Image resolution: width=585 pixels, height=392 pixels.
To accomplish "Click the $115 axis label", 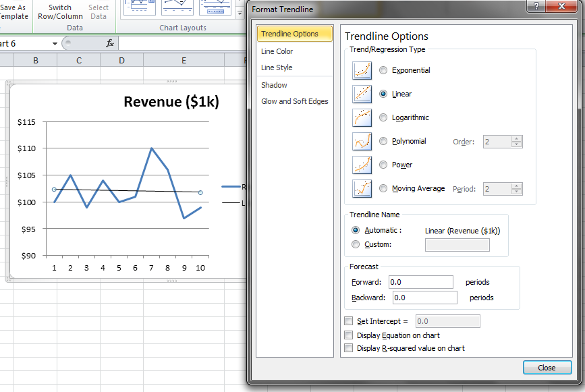I will (x=26, y=122).
